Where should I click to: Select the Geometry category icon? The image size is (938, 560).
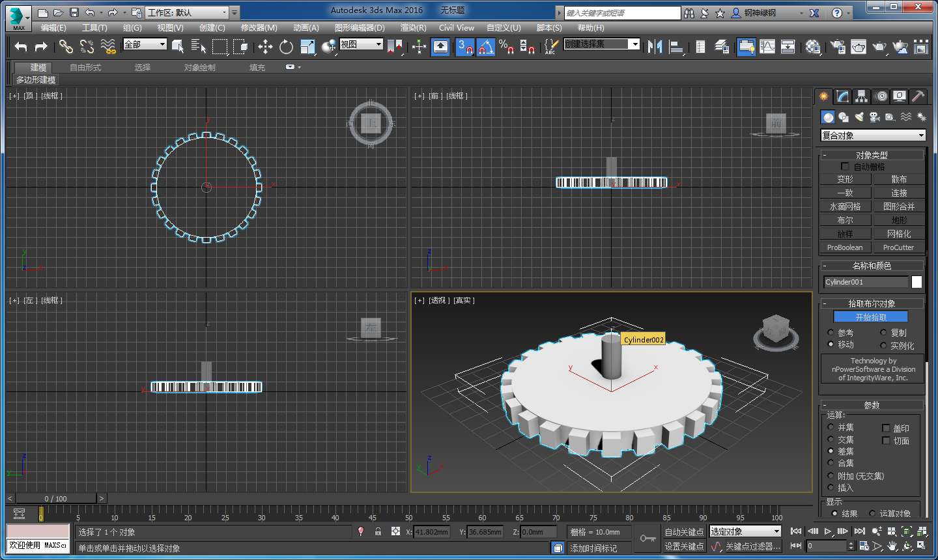point(828,117)
